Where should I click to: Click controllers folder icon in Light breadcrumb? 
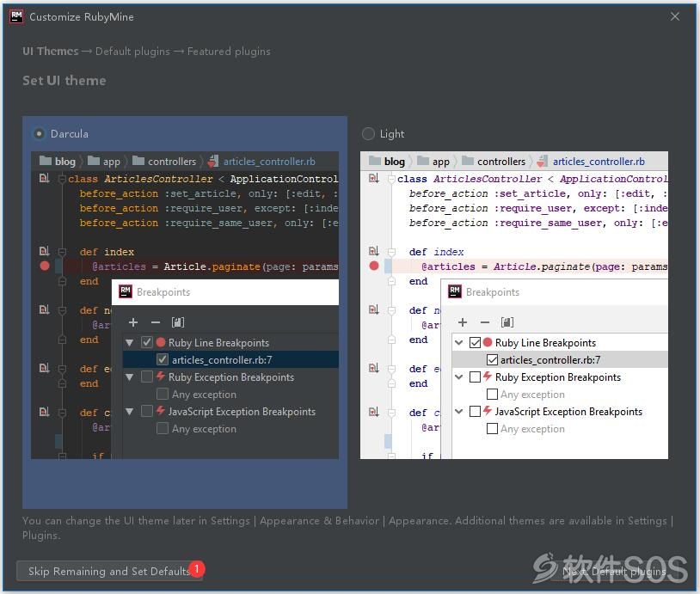[x=469, y=161]
